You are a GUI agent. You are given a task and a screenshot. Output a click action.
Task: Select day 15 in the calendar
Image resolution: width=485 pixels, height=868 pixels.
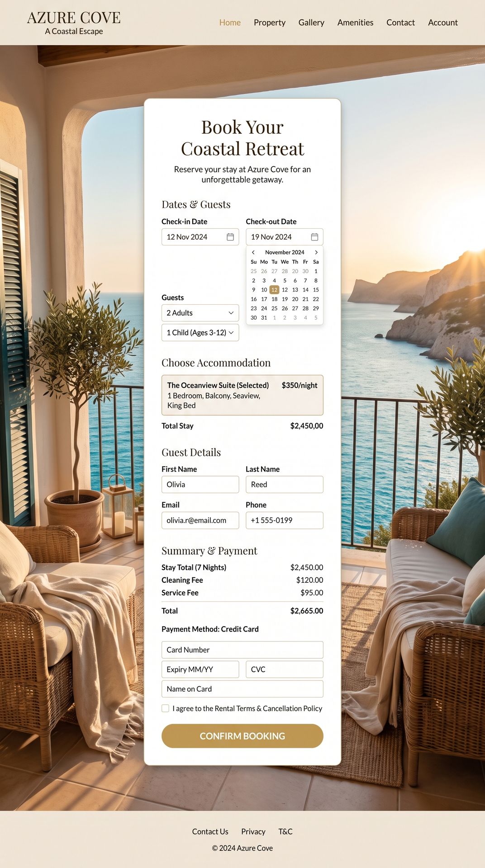(316, 290)
